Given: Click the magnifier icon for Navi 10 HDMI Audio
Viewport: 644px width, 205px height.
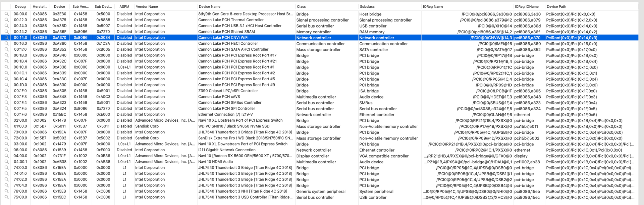Looking at the screenshot, I should (6, 162).
